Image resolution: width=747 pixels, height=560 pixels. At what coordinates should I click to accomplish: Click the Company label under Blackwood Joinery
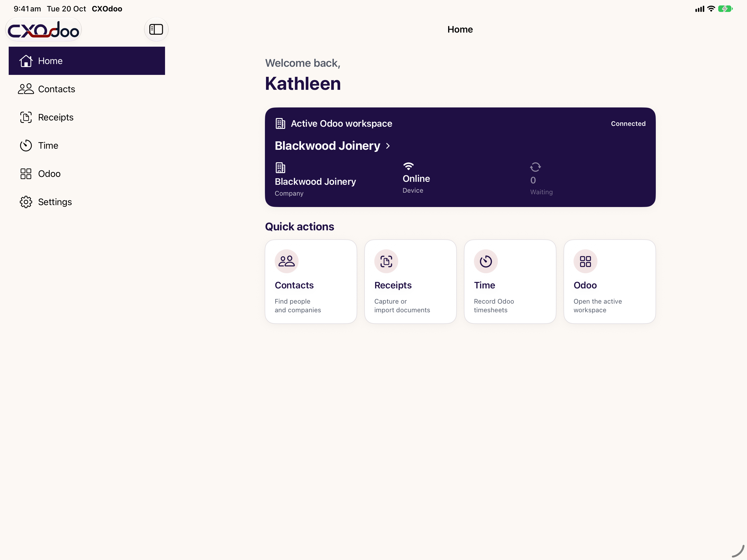pyautogui.click(x=289, y=193)
